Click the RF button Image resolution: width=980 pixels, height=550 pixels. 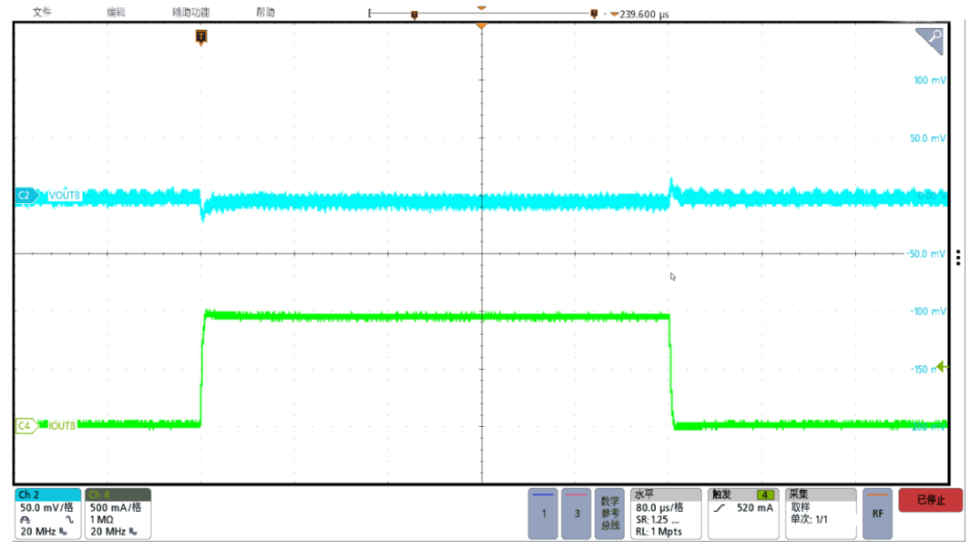pos(877,514)
